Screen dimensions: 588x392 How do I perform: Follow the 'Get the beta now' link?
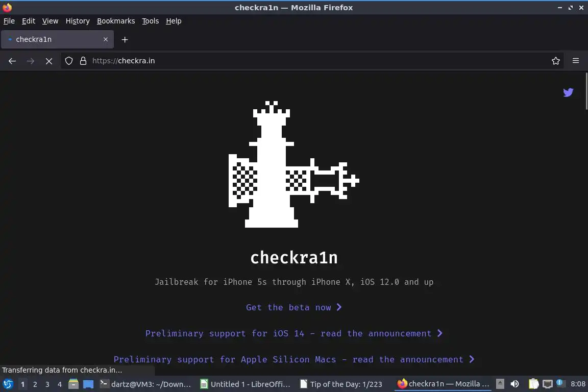[x=293, y=308]
